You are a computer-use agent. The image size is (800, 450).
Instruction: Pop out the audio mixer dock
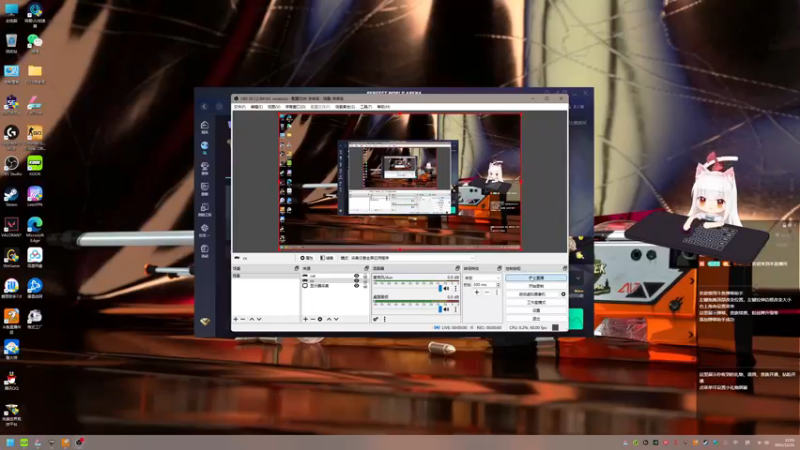click(457, 268)
